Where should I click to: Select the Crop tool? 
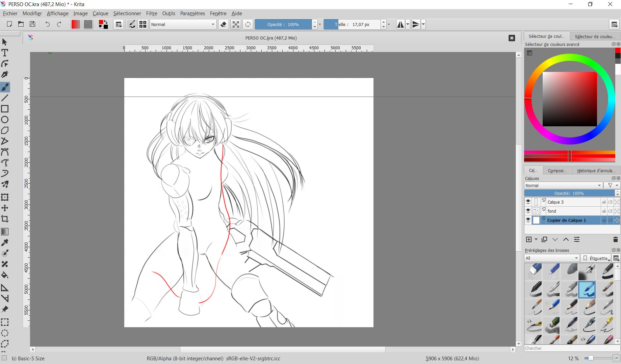coord(5,219)
